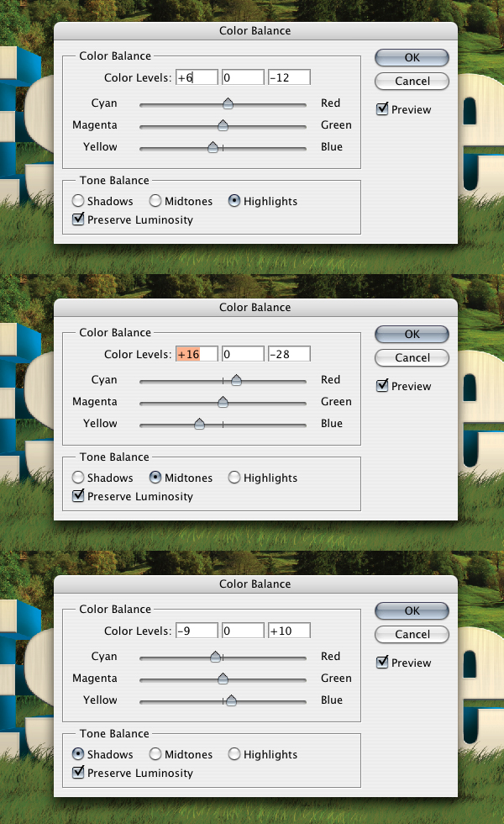Click the +10 Color Levels field

point(289,631)
